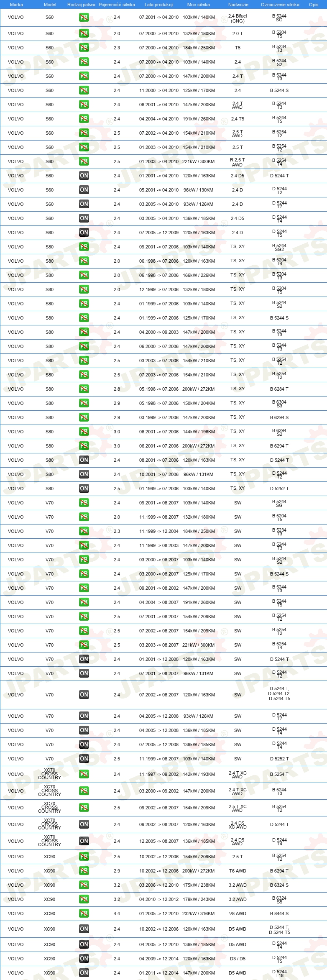Click the ON diesel icon in the S60 96kW / 130KM row
The height and width of the screenshot is (980, 327).
click(x=84, y=190)
